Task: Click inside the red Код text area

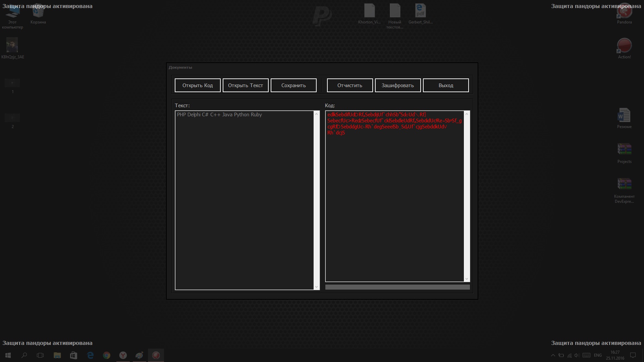Action: pos(394,201)
